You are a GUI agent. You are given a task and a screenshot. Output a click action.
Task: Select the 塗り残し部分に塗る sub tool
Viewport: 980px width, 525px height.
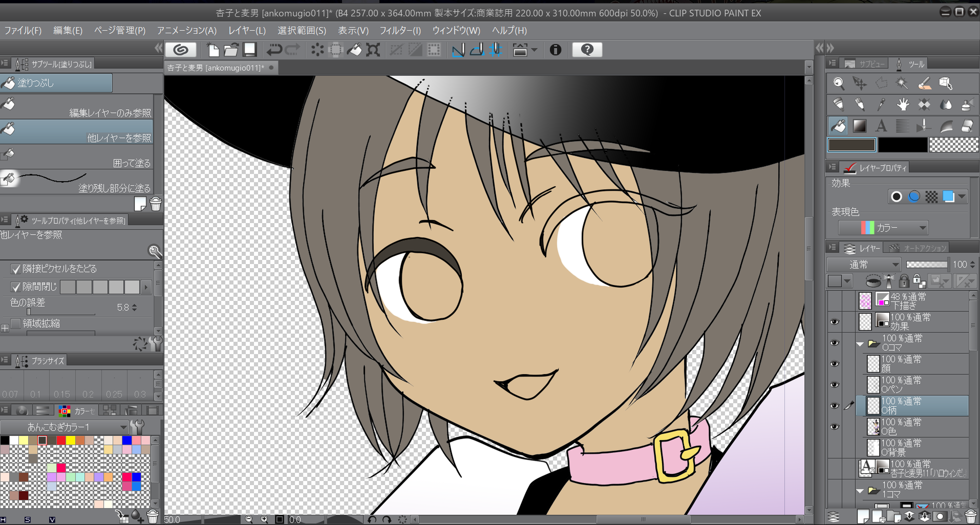[x=76, y=182]
